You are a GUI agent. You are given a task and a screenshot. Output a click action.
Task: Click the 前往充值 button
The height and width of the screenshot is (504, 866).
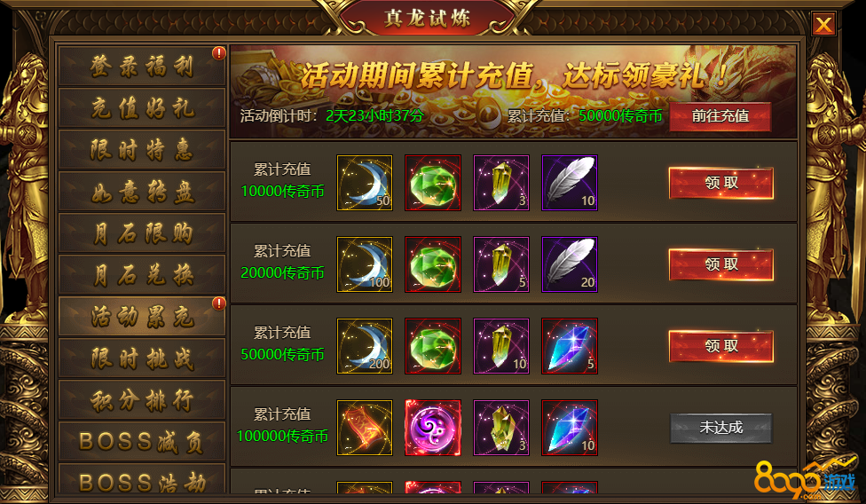tap(720, 116)
